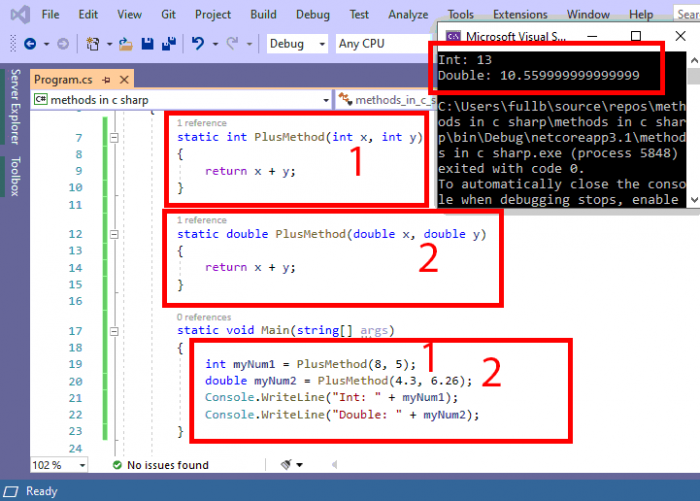Open the Toolbox side panel
This screenshot has height=501, width=700.
pos(14,177)
